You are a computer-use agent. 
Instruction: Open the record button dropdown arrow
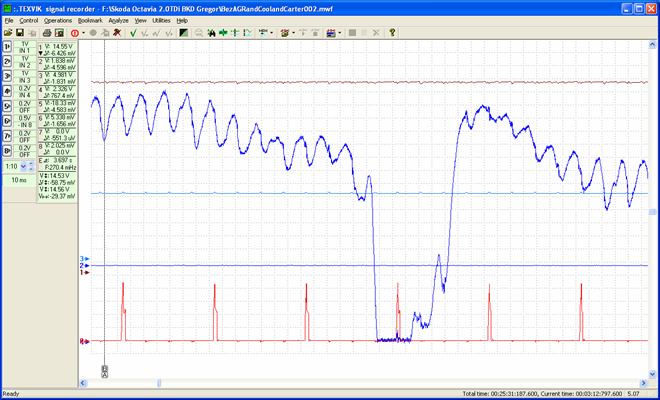[x=83, y=33]
